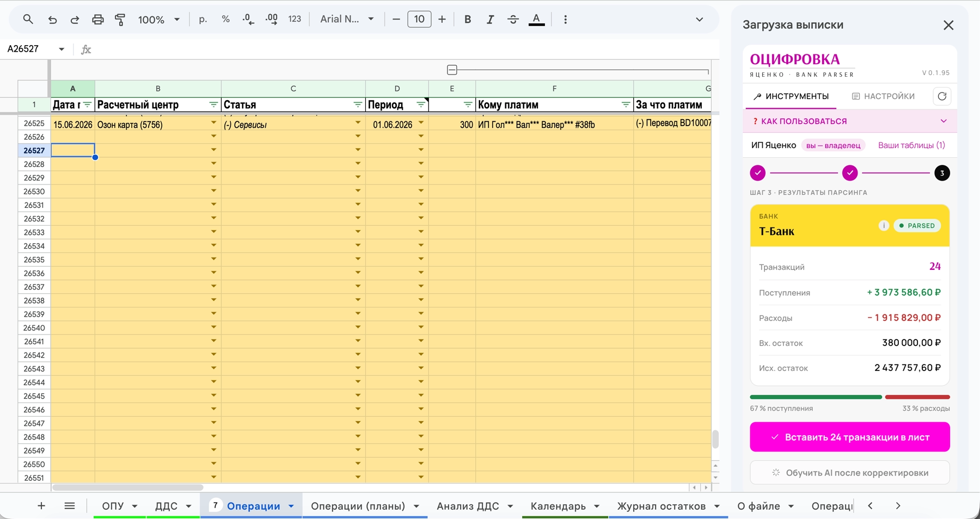
Task: Open the ДДС sheet tab
Action: pyautogui.click(x=166, y=506)
